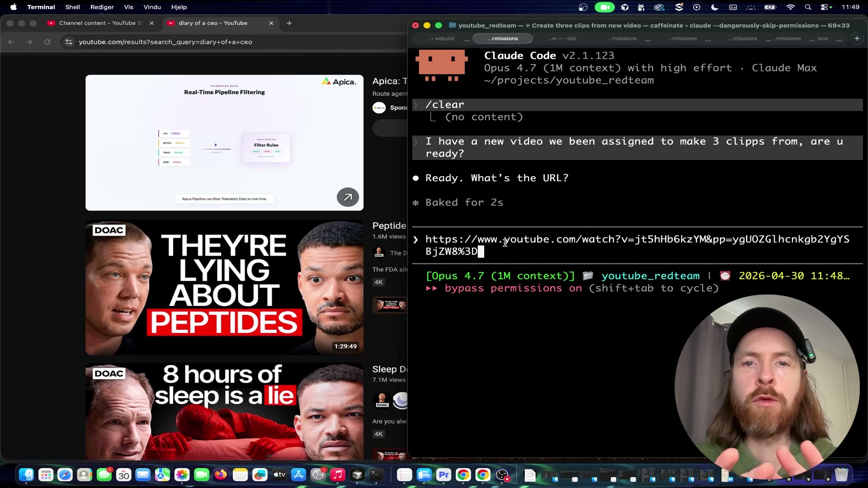Reload the YouTube results page
Viewport: 868px width, 488px height.
(x=47, y=42)
